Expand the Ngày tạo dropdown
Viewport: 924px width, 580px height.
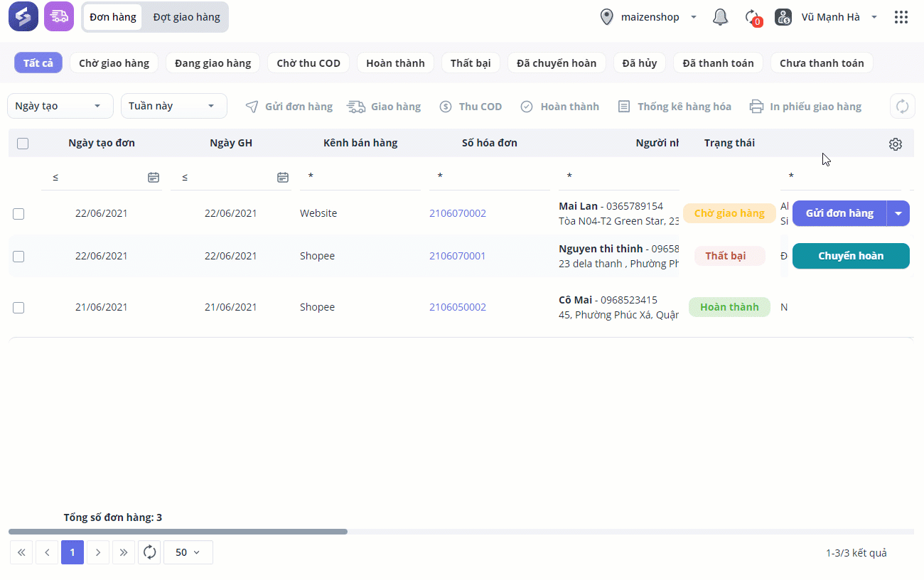click(x=60, y=106)
